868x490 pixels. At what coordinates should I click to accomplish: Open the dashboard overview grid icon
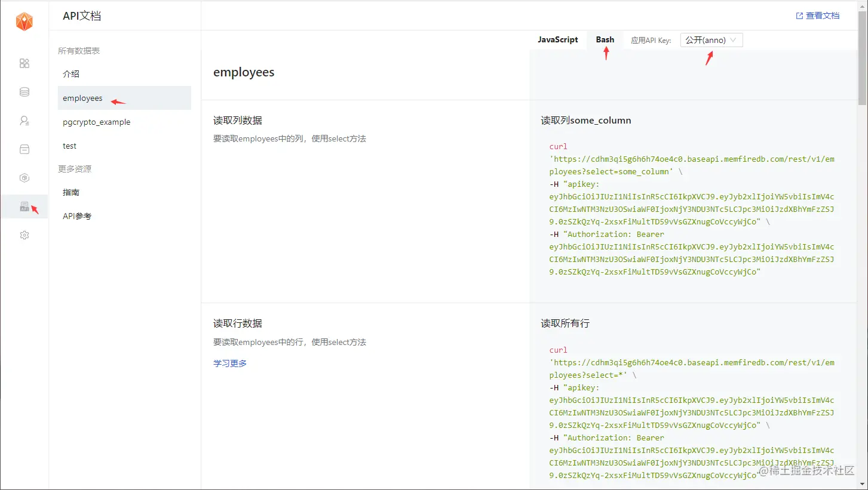coord(24,63)
